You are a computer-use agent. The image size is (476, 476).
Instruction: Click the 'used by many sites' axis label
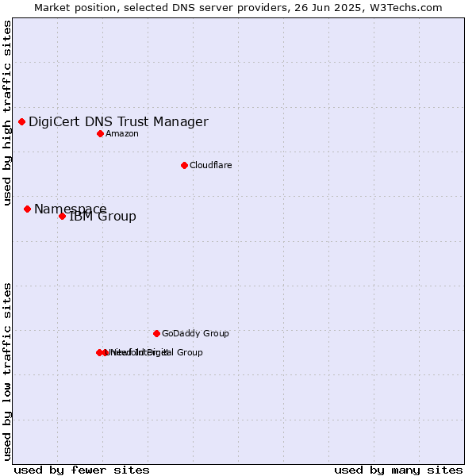click(x=398, y=470)
